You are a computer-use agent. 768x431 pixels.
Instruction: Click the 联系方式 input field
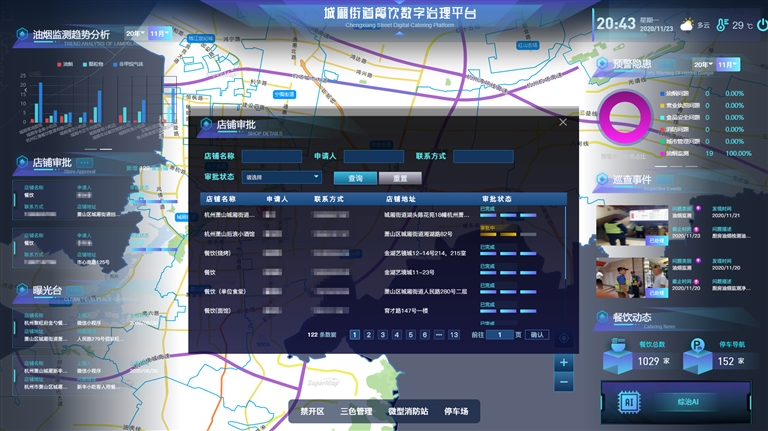tap(483, 156)
